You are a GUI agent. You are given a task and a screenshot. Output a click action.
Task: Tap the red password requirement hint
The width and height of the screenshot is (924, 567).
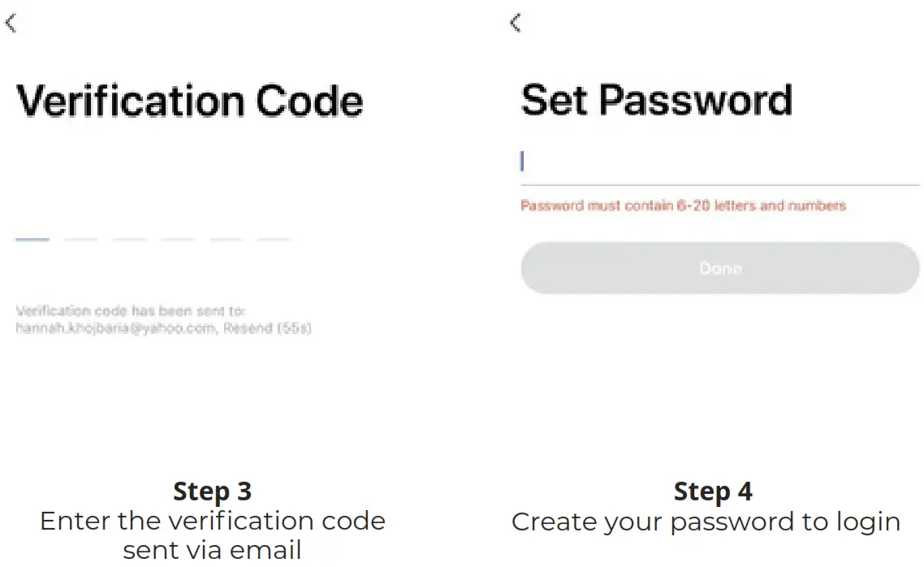click(683, 206)
